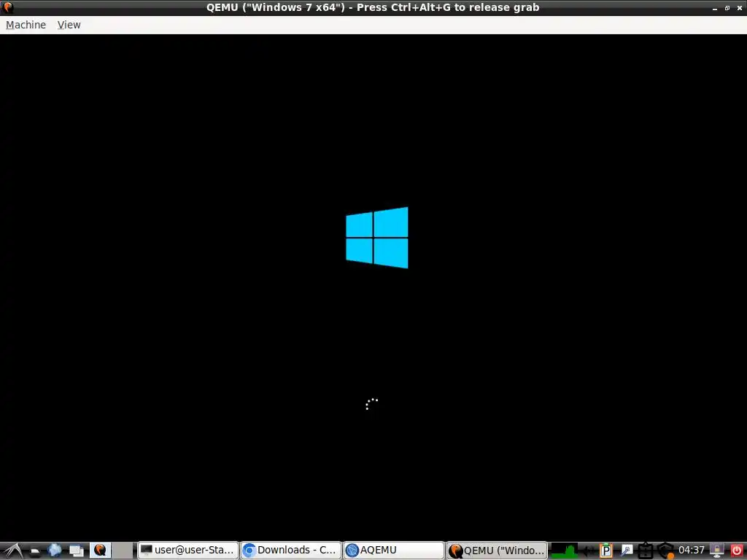The image size is (747, 560).
Task: Switch to Downloads - Chromium taskbar window
Action: 291,551
